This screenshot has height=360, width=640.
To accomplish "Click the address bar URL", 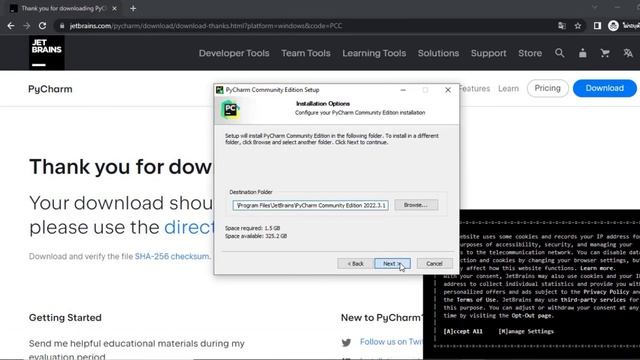I will tap(206, 26).
